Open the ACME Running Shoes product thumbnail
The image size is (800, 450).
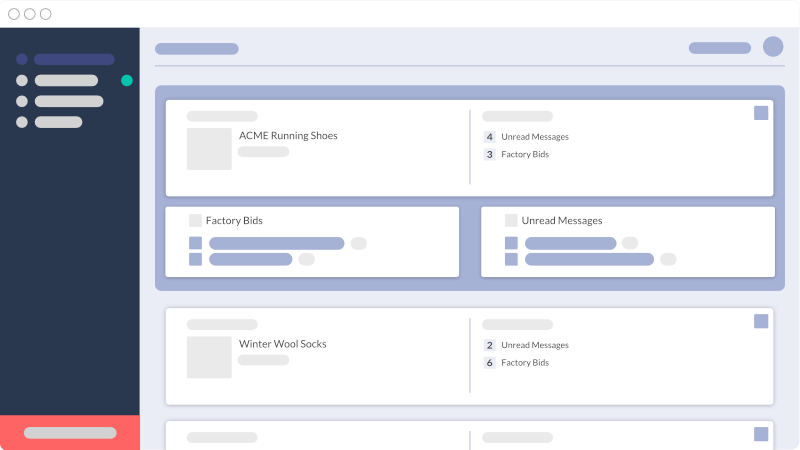pos(209,148)
